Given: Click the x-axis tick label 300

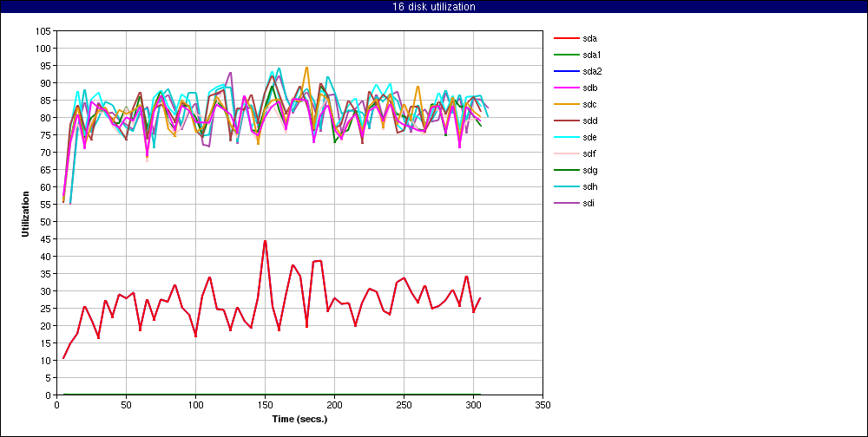Looking at the screenshot, I should 473,405.
